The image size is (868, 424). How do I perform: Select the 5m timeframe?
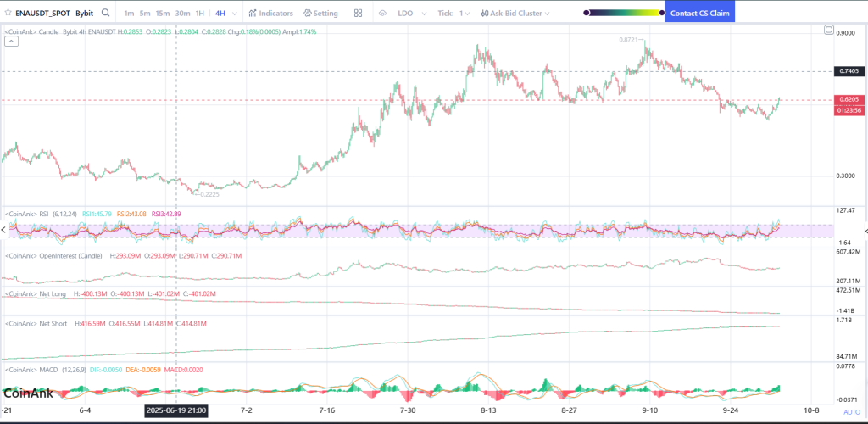[x=144, y=13]
